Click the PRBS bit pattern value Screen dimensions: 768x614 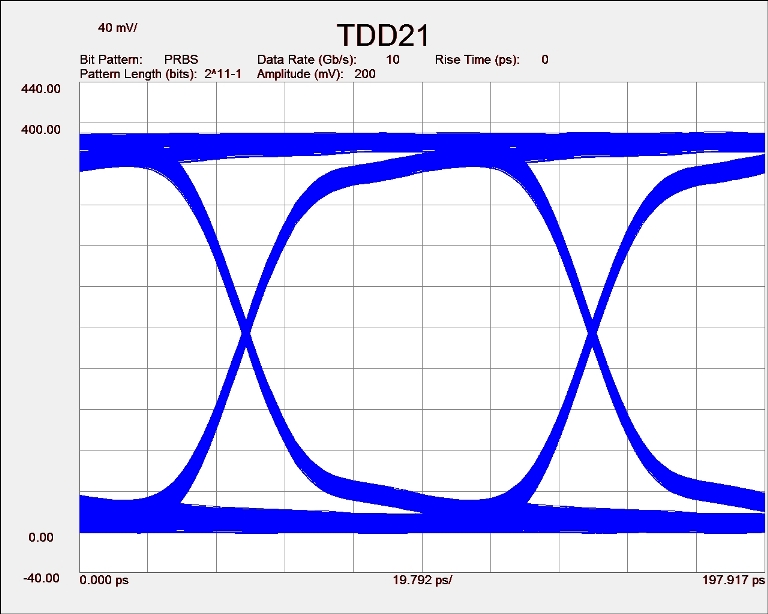[181, 60]
